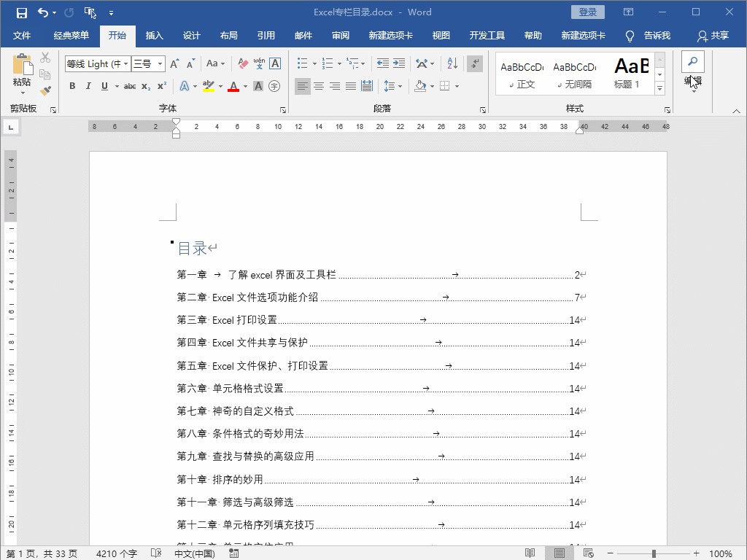The width and height of the screenshot is (747, 560).
Task: Click the 登录 sign-in button
Action: 588,12
